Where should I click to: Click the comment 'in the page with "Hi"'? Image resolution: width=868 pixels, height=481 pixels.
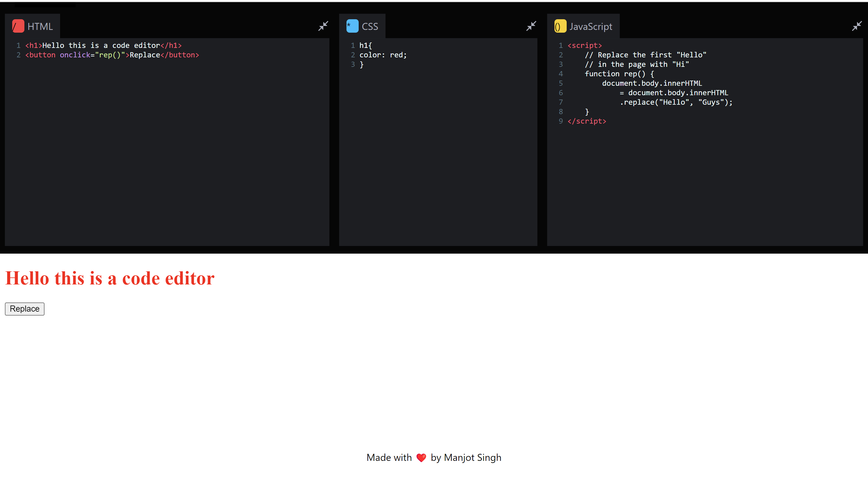click(x=637, y=64)
